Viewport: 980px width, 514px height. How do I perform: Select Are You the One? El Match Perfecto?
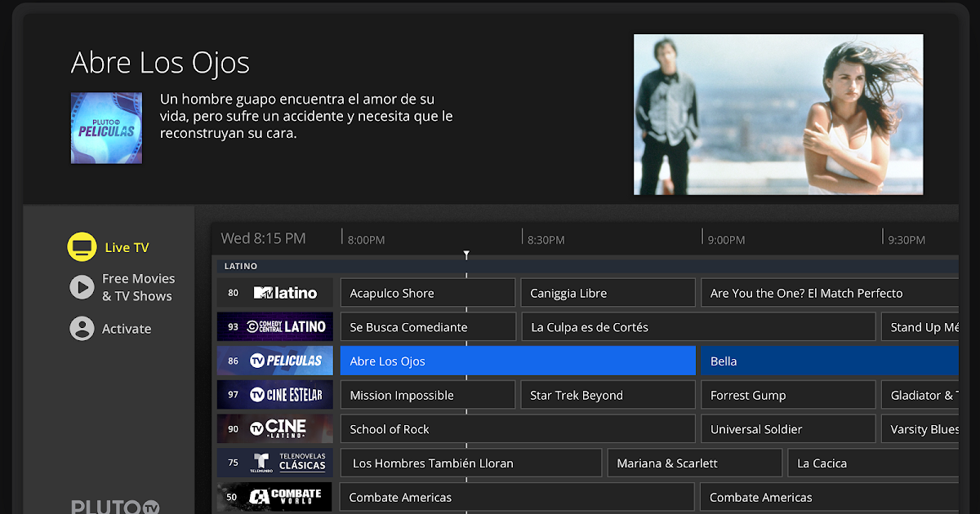829,293
